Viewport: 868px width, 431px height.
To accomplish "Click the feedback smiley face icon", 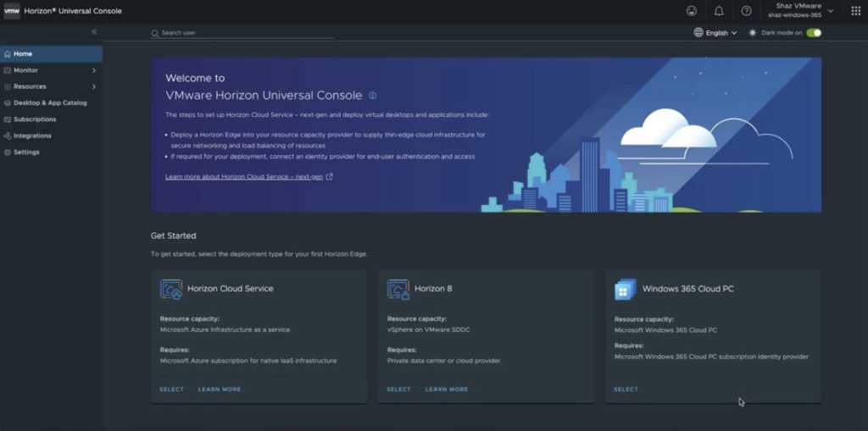I will [x=692, y=11].
